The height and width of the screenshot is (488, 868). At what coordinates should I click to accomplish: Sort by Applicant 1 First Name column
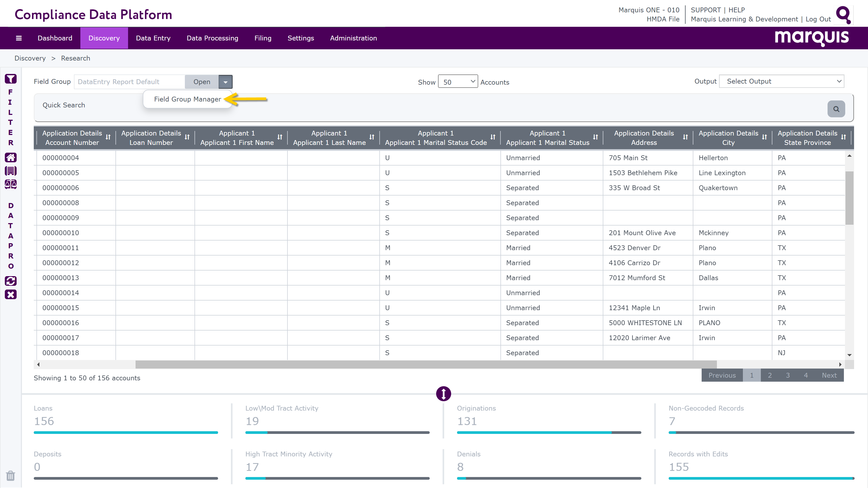[280, 137]
